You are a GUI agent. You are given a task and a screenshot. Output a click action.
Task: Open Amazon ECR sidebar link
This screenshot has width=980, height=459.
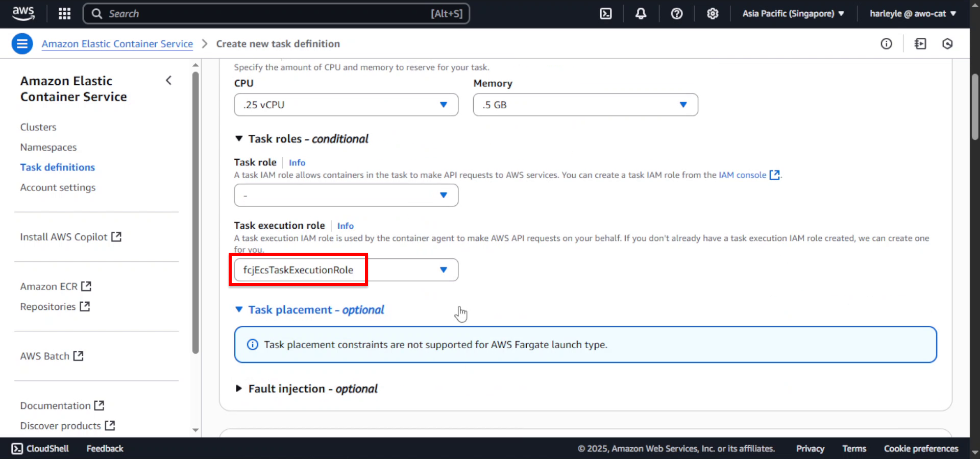click(x=49, y=286)
